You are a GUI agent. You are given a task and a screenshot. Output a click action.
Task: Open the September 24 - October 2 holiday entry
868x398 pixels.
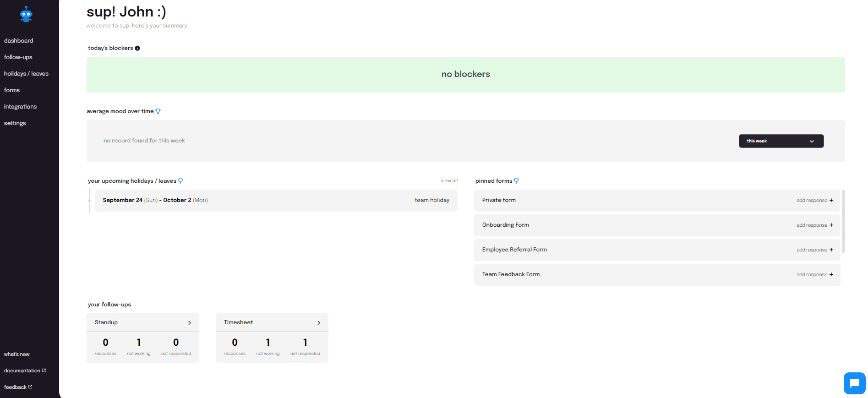coord(276,200)
